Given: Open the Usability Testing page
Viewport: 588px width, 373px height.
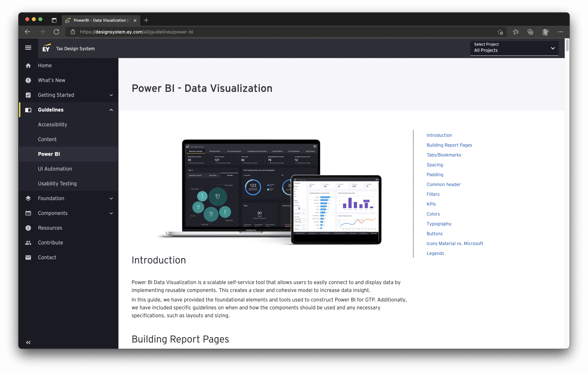Looking at the screenshot, I should click(57, 184).
